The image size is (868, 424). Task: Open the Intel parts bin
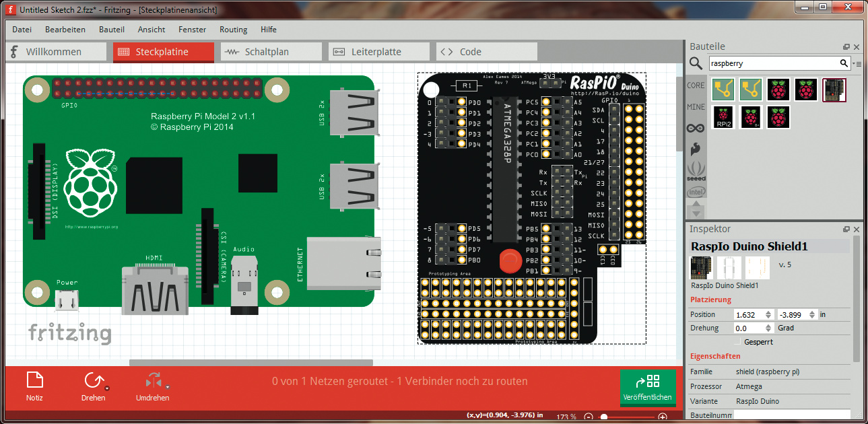[x=696, y=192]
